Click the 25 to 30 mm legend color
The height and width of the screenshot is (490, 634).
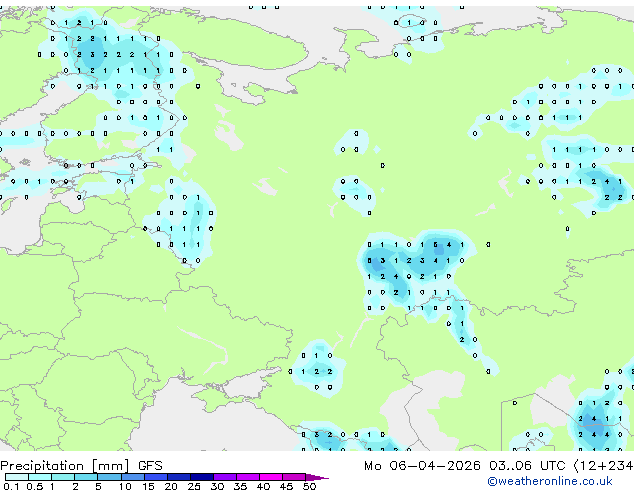click(202, 477)
